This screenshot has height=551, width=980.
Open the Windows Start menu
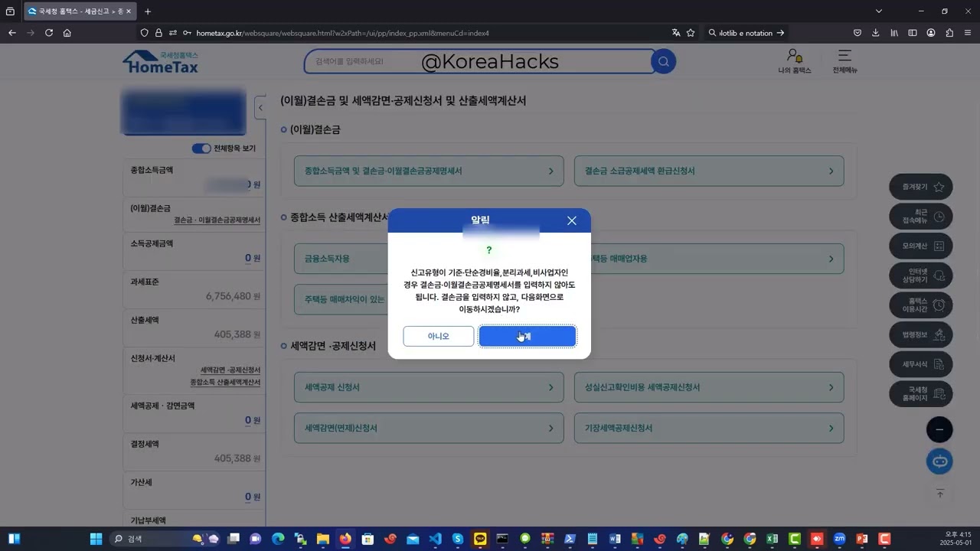coord(96,539)
